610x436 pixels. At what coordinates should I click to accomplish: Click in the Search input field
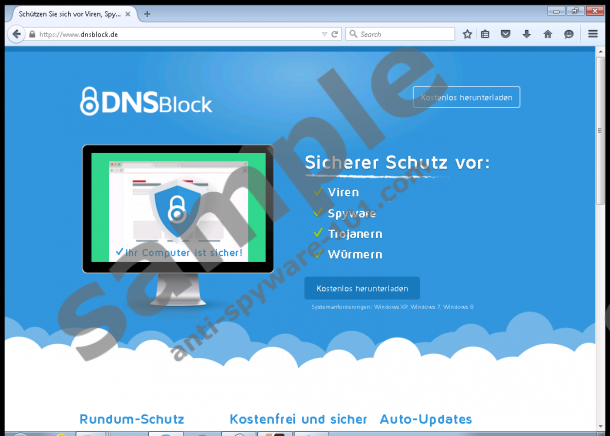[x=400, y=34]
